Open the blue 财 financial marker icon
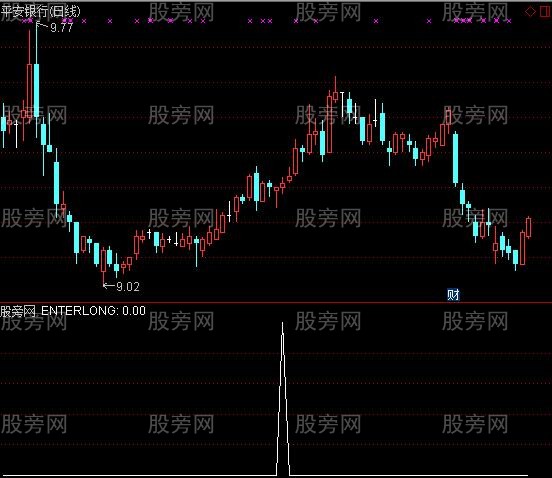This screenshot has width=552, height=478. (453, 294)
